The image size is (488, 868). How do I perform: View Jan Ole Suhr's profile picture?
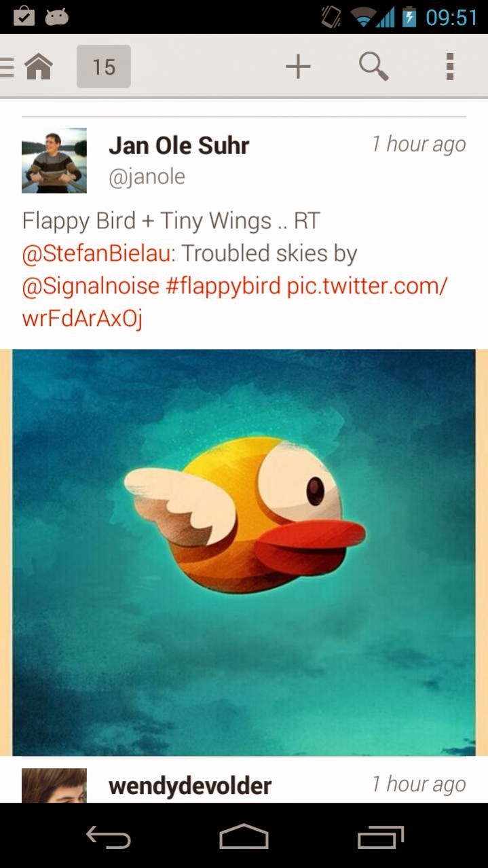click(54, 161)
